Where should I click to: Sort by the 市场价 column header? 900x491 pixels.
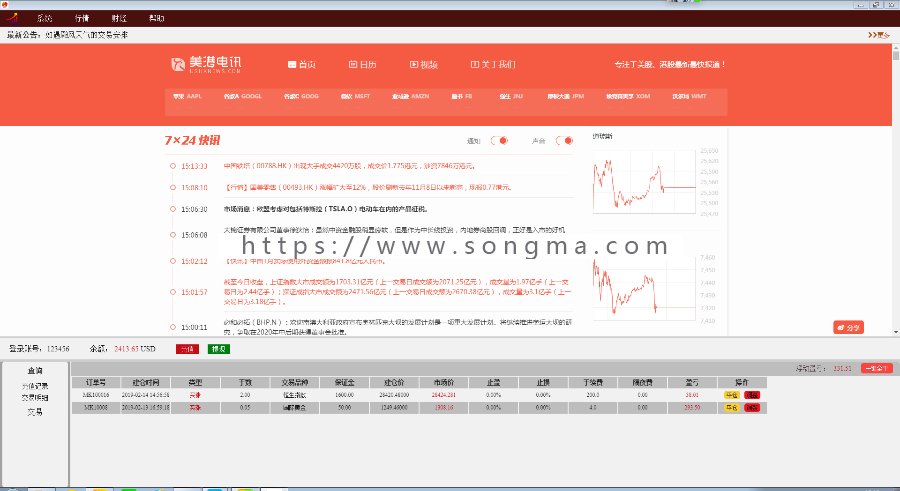[x=444, y=382]
